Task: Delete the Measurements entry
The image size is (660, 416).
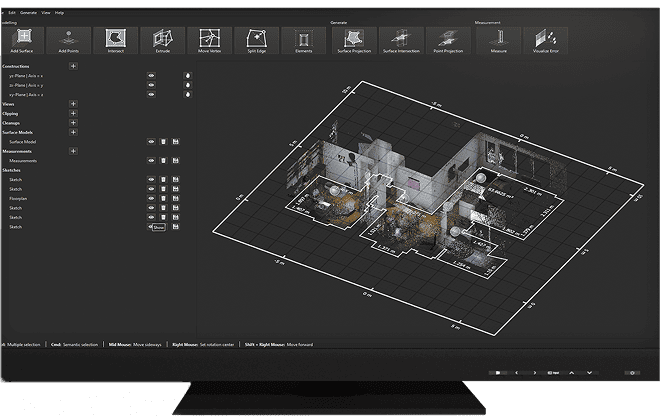Action: pyautogui.click(x=164, y=160)
